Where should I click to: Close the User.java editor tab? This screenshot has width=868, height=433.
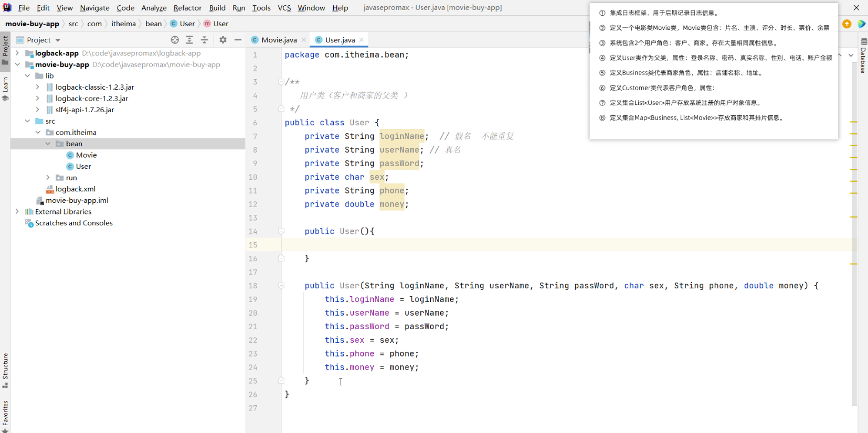[362, 40]
